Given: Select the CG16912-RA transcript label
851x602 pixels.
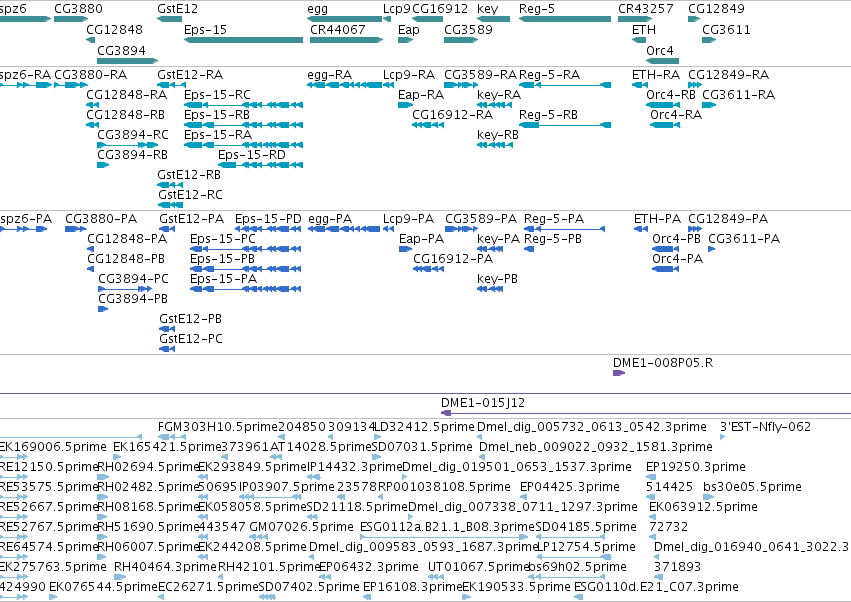Looking at the screenshot, I should (x=453, y=115).
